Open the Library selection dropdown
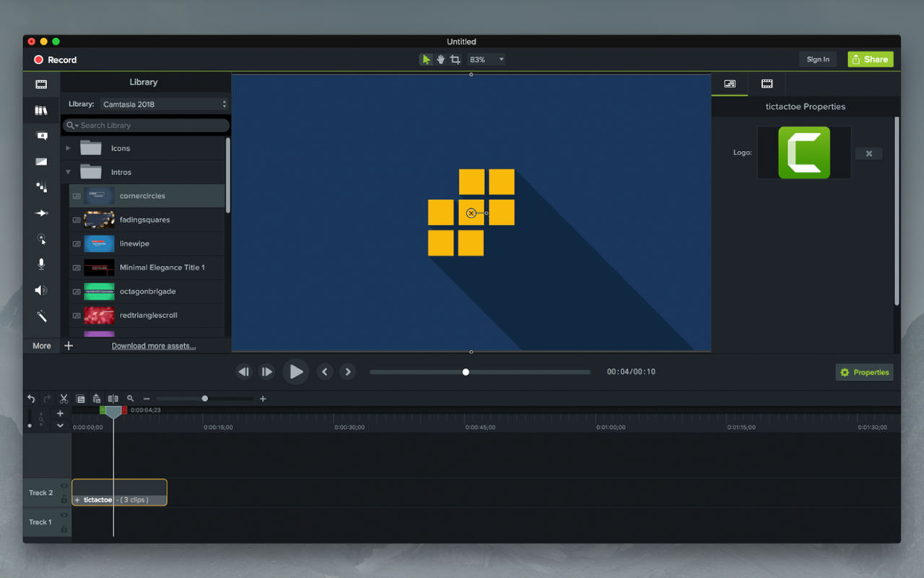 (x=164, y=104)
